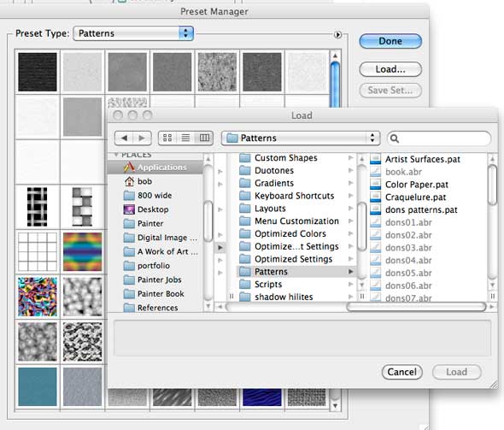504x430 pixels.
Task: Select portfolio folder in sidebar
Action: click(155, 266)
